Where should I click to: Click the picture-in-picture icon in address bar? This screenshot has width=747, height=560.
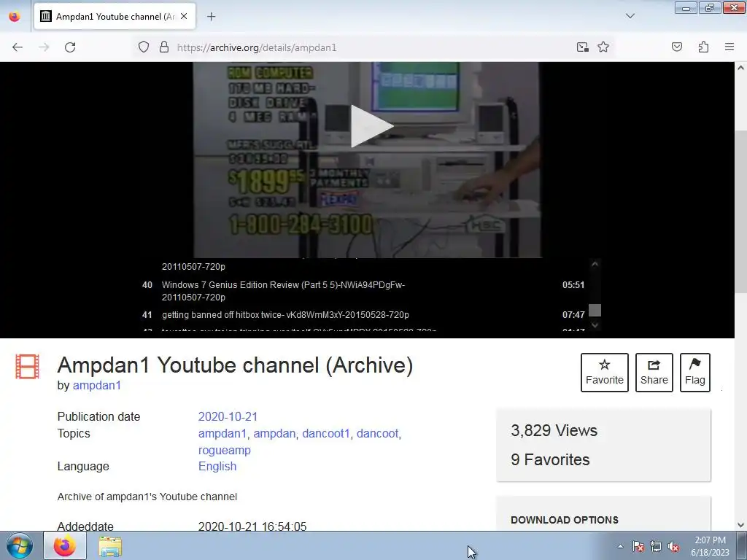pos(582,47)
